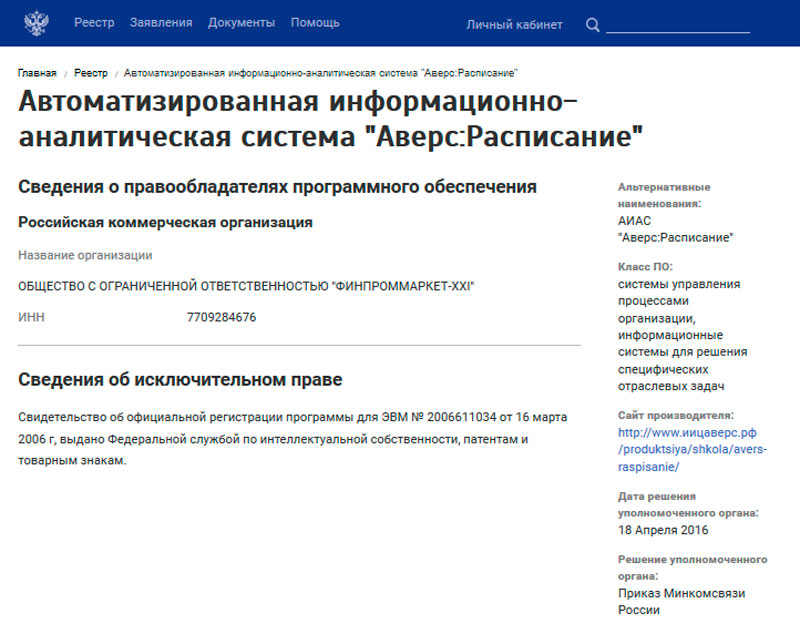Viewport: 800px width, 644px height.
Task: Click the label Сайт производителя
Action: 676,415
